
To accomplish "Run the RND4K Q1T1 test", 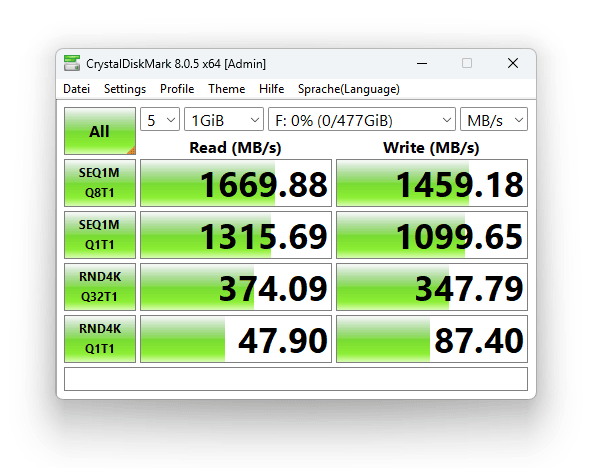I will [x=99, y=339].
